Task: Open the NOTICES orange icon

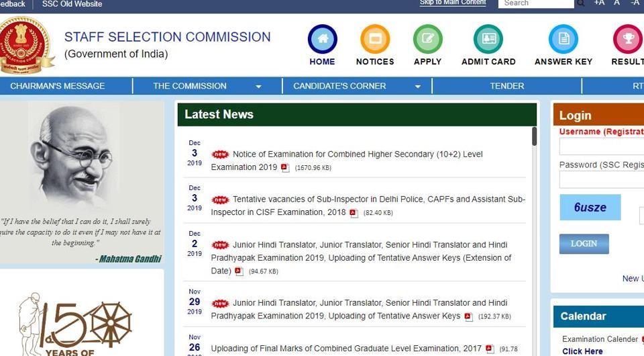Action: [x=375, y=39]
